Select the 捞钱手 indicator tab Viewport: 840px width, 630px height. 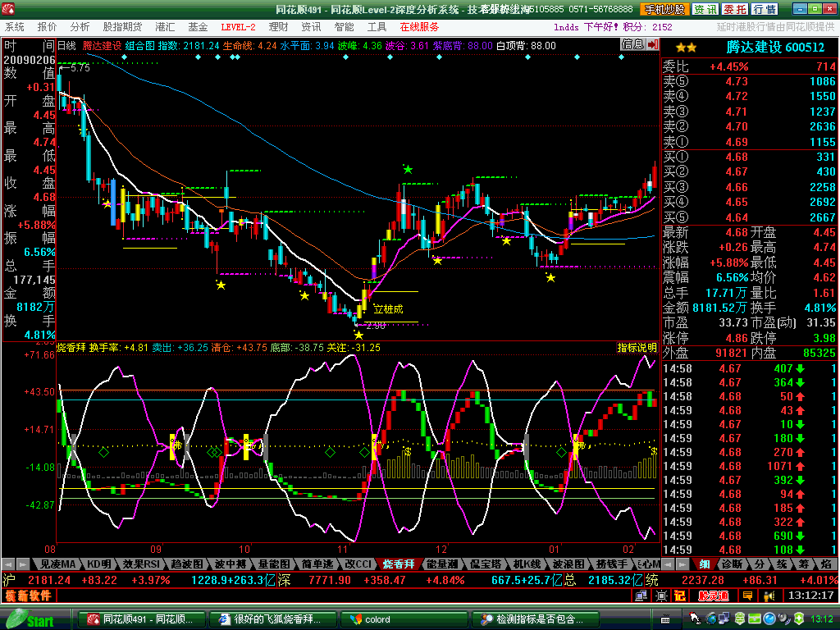coord(611,564)
